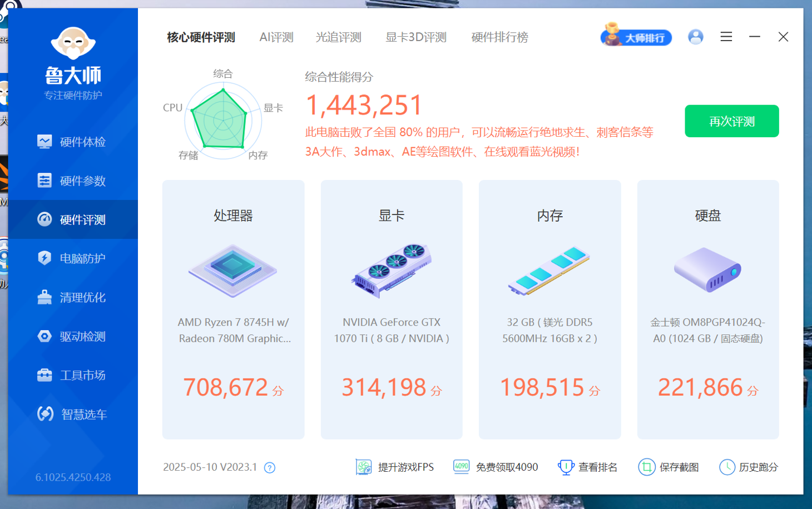Click the 处理器 card title

click(233, 216)
